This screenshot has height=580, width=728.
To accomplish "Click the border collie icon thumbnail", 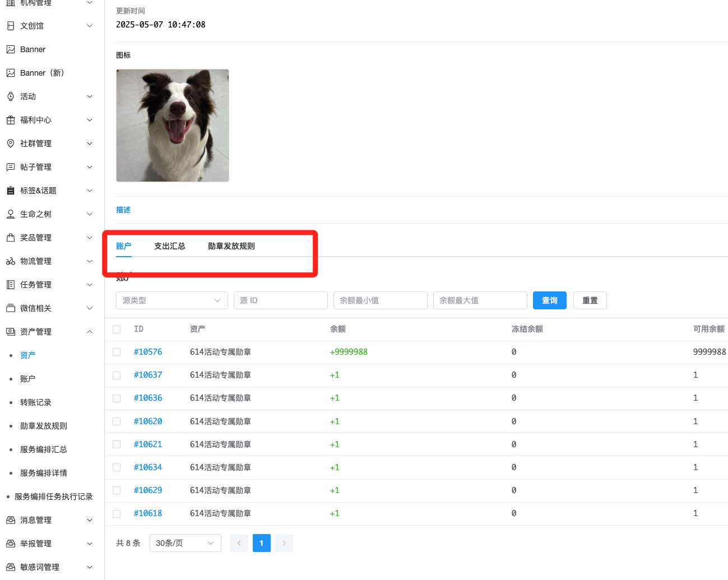I will click(x=173, y=126).
